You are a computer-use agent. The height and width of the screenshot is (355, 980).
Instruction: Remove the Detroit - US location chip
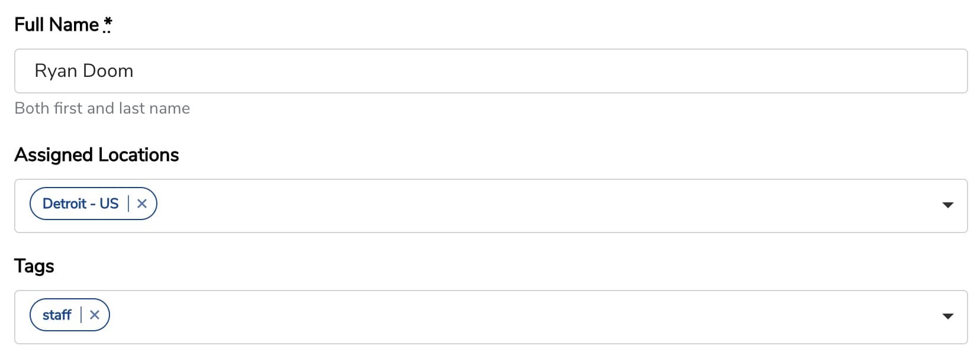point(142,204)
